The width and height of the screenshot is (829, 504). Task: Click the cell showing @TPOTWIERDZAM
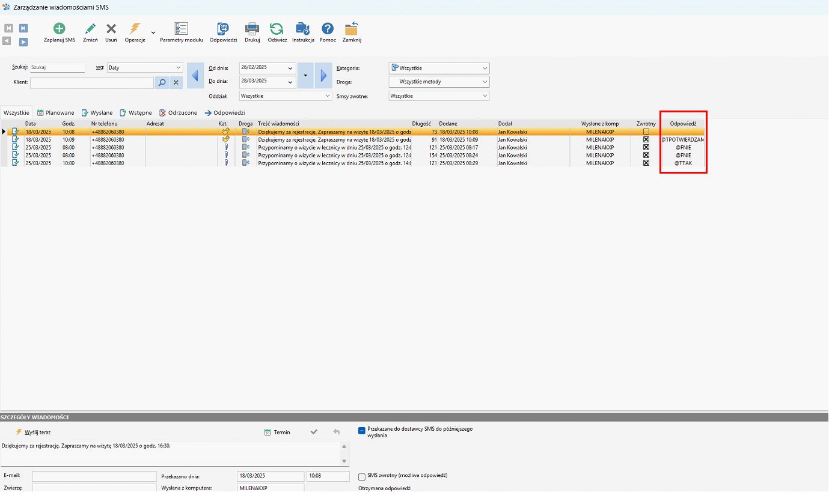683,139
